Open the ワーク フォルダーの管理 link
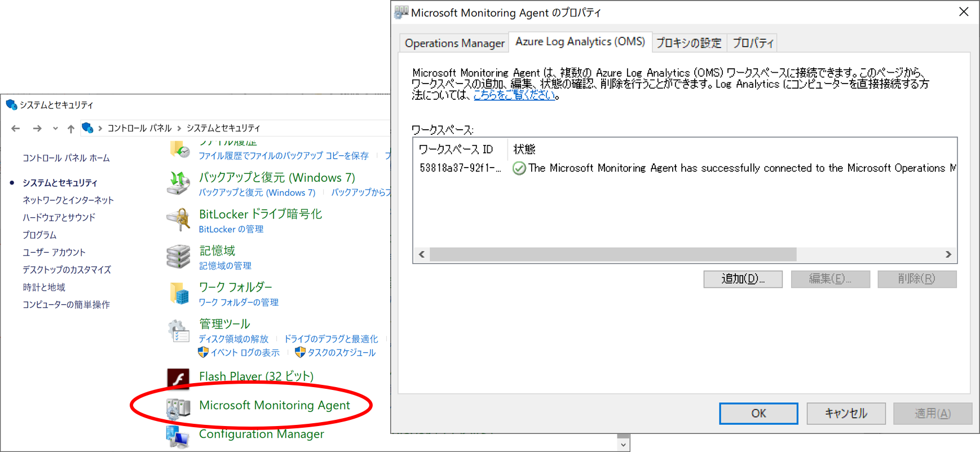This screenshot has width=980, height=452. point(239,302)
